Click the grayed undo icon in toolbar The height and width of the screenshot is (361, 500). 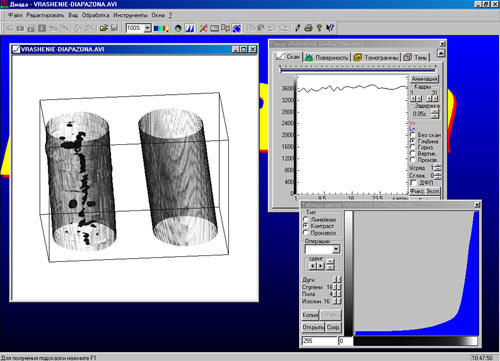(x=272, y=28)
